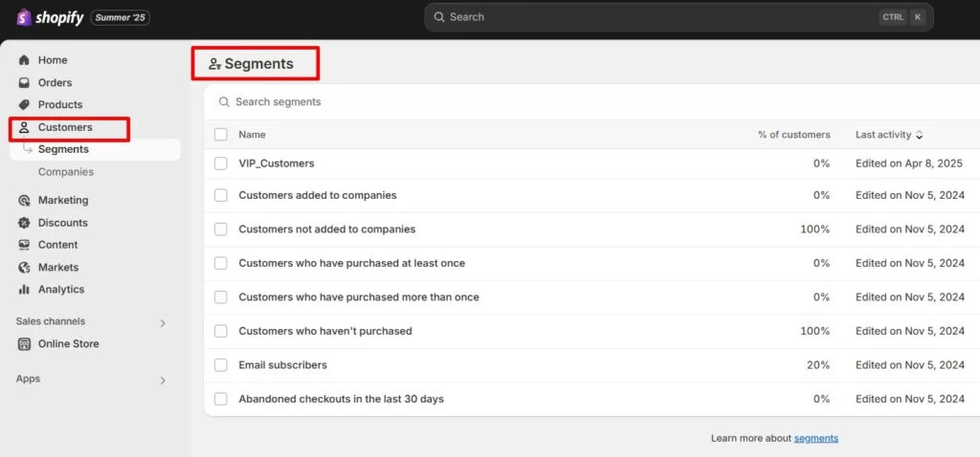Open Marketing in sidebar
Image resolution: width=980 pixels, height=457 pixels.
63,201
